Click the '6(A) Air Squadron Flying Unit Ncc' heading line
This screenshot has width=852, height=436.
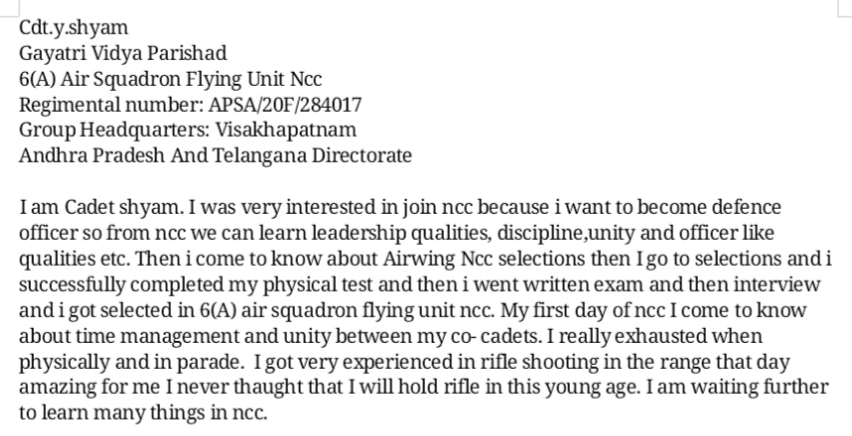click(170, 79)
